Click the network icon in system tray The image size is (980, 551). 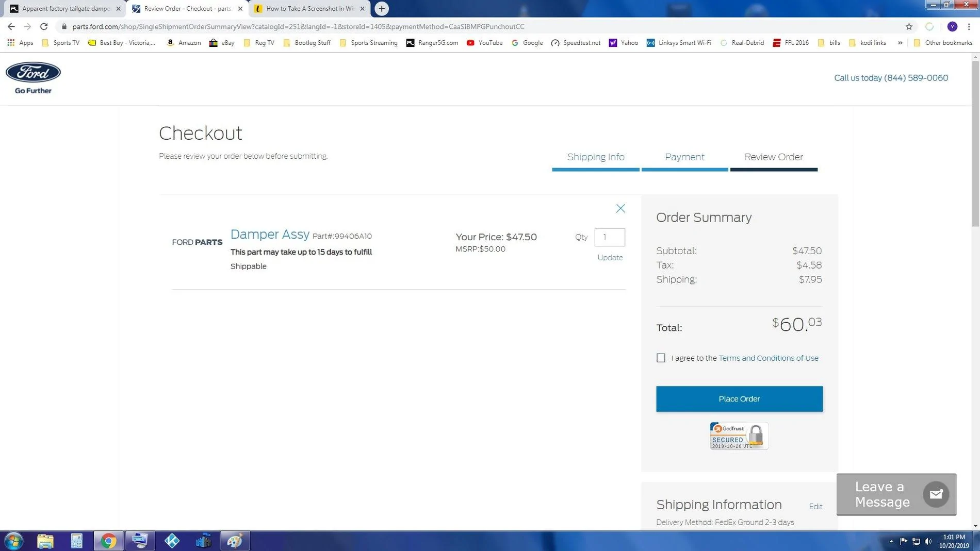point(916,541)
